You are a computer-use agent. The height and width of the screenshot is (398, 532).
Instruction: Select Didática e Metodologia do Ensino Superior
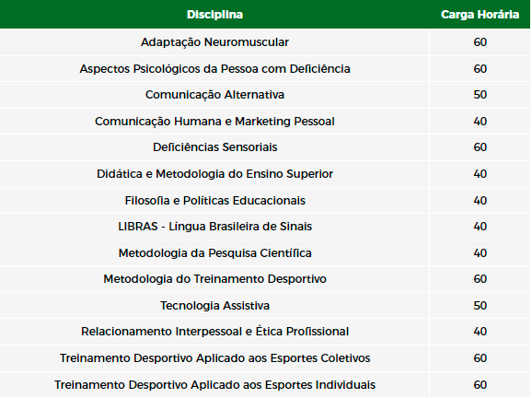(214, 174)
